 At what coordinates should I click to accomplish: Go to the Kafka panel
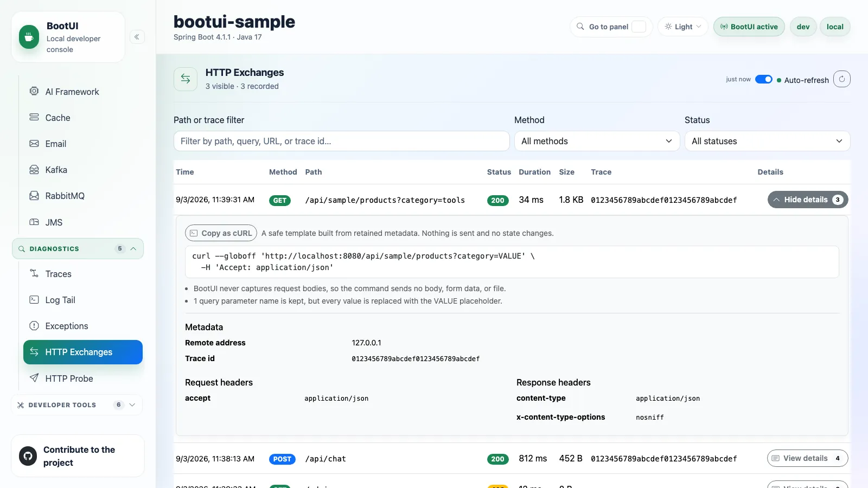tap(82, 170)
